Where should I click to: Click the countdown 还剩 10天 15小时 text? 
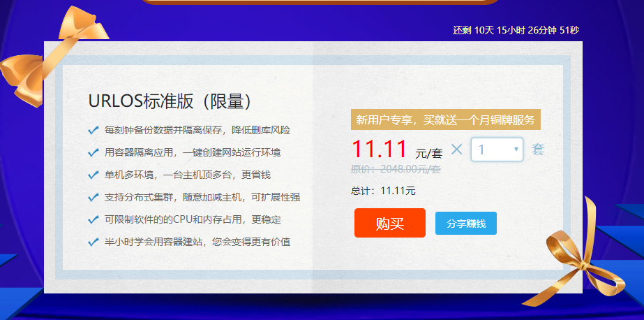[516, 30]
